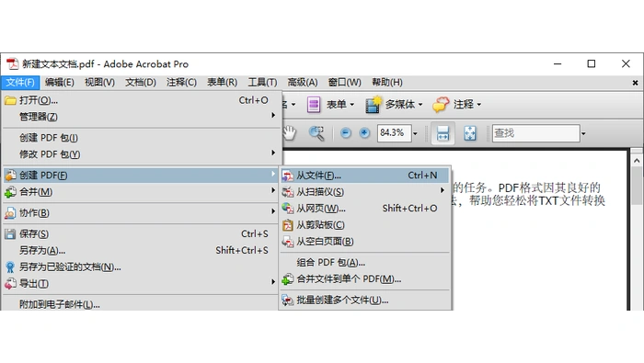Click the 查找 search field

(536, 133)
